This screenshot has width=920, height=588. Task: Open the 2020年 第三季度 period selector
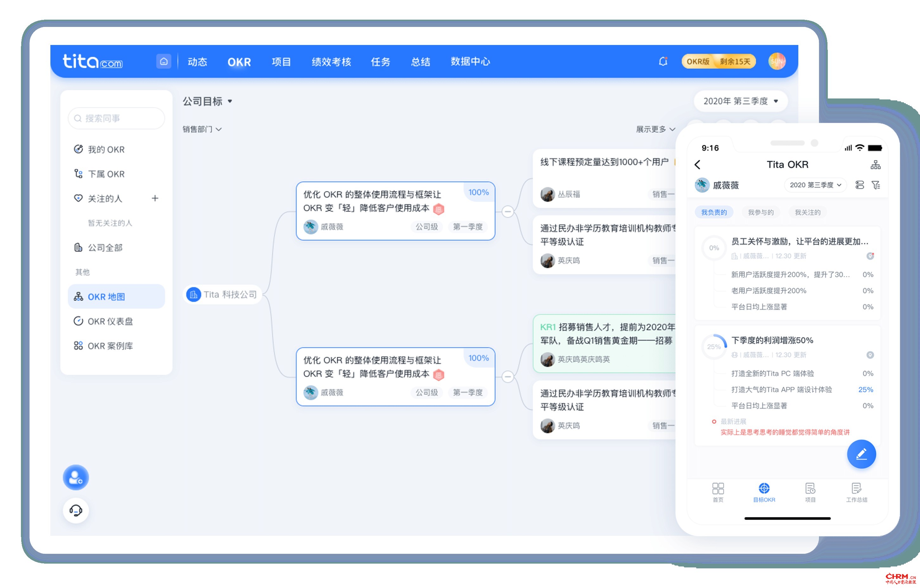(740, 101)
